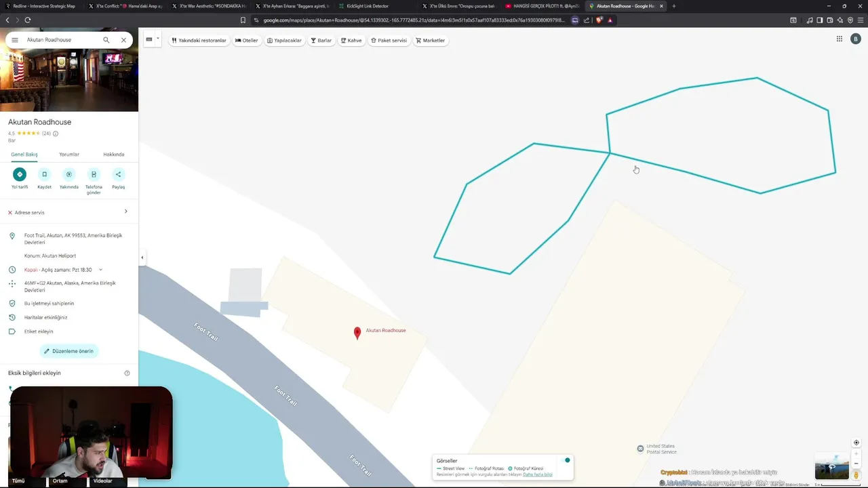Screen dimensions: 868x488
Task: Close the Akutan Roadhouse browser tab
Action: pyautogui.click(x=662, y=6)
